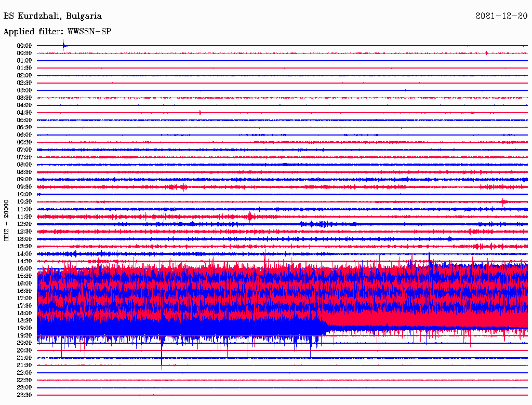Select the 09:30 time label

[24, 187]
